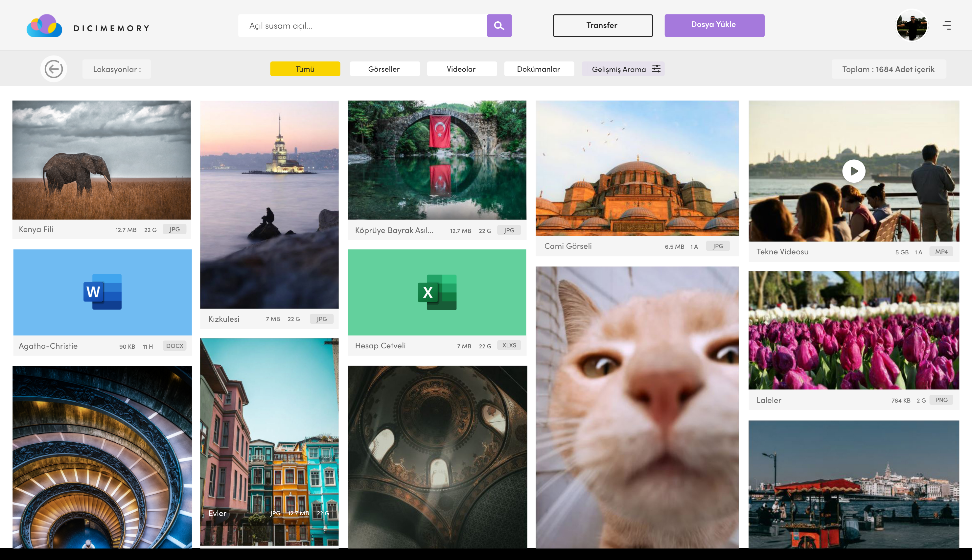Open the cat close-up photo thumbnail

coord(637,407)
